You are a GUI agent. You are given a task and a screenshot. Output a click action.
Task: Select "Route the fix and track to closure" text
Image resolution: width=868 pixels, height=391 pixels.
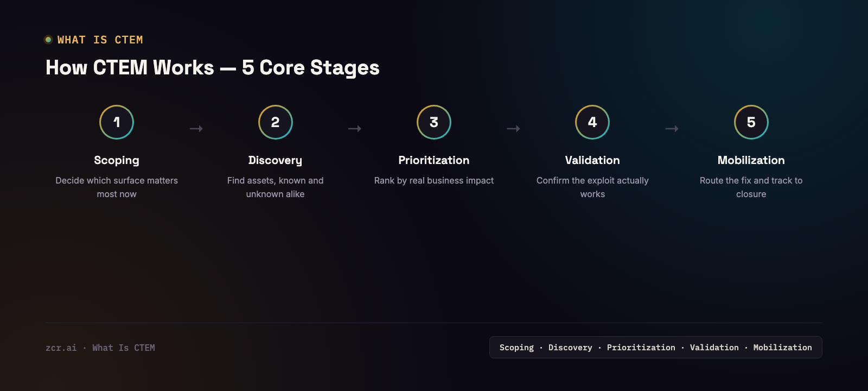pyautogui.click(x=751, y=187)
